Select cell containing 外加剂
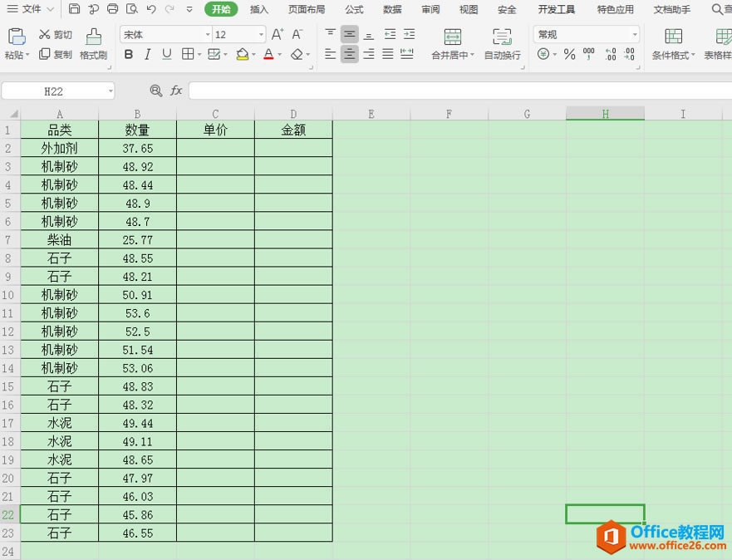This screenshot has height=560, width=732. click(59, 148)
